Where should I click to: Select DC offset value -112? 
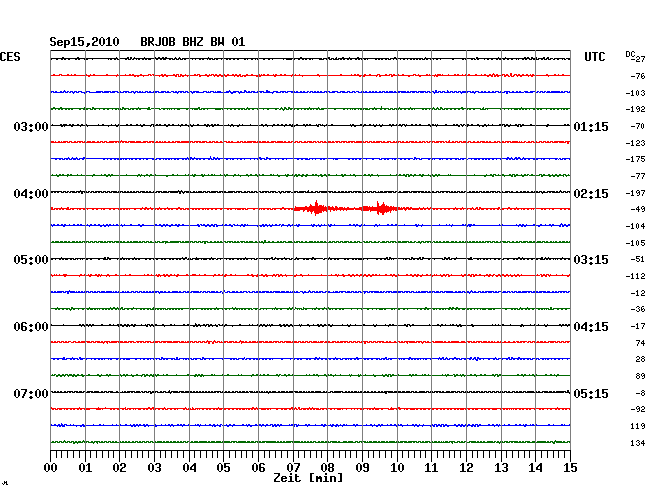pyautogui.click(x=635, y=276)
